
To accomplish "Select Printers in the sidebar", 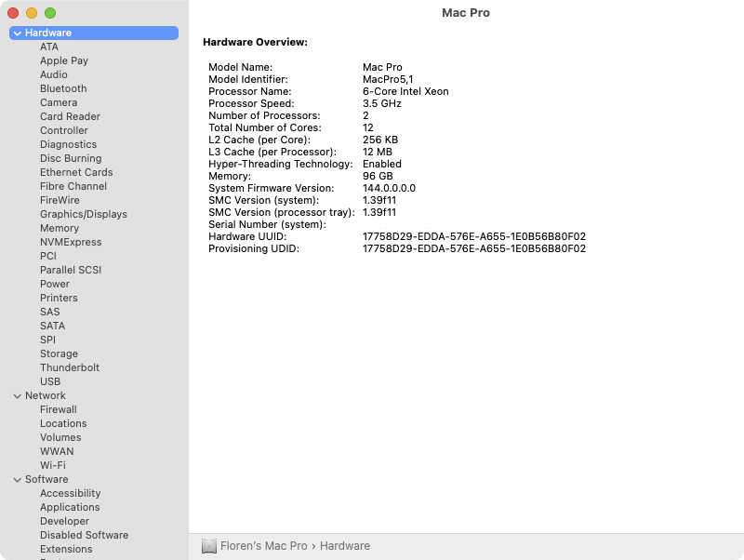I will pos(59,298).
